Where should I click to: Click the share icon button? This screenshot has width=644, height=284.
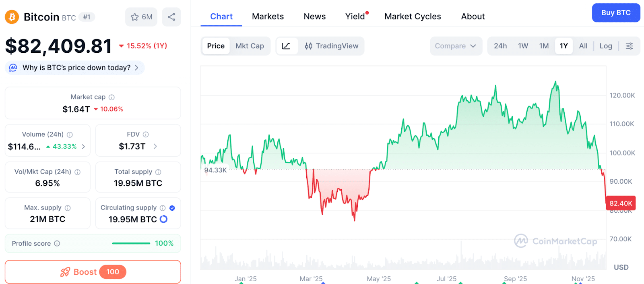171,17
